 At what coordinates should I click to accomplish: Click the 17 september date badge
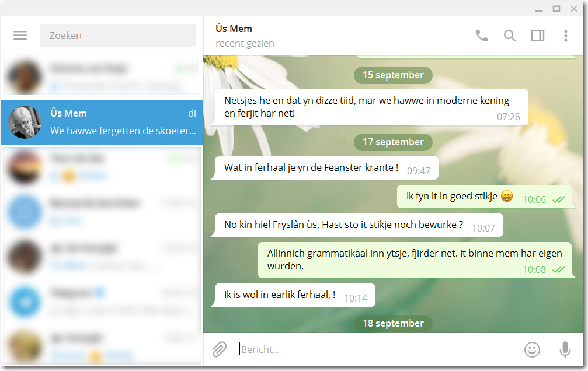pos(393,142)
